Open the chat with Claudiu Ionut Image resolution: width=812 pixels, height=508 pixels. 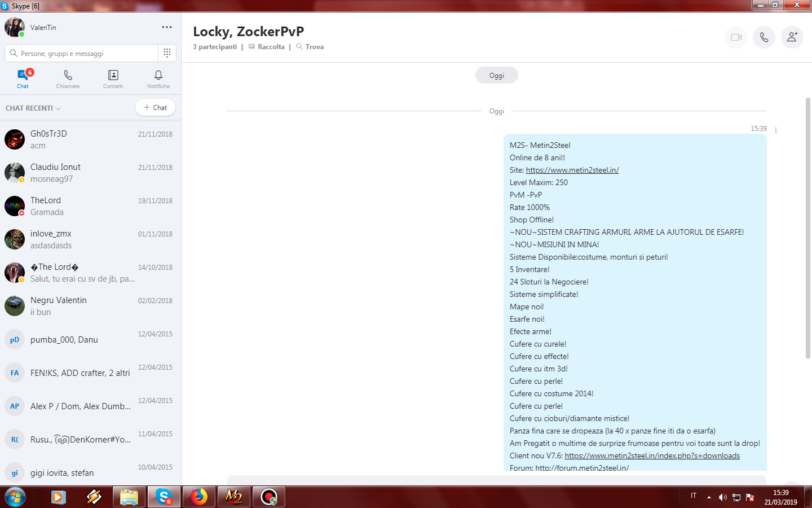pos(90,173)
